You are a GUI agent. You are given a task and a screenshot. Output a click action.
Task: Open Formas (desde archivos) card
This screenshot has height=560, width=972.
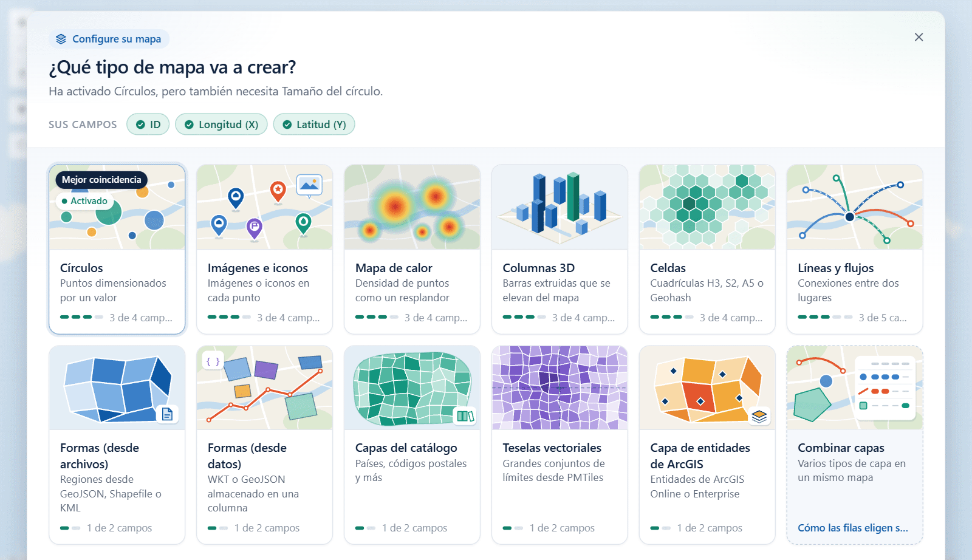pyautogui.click(x=117, y=445)
